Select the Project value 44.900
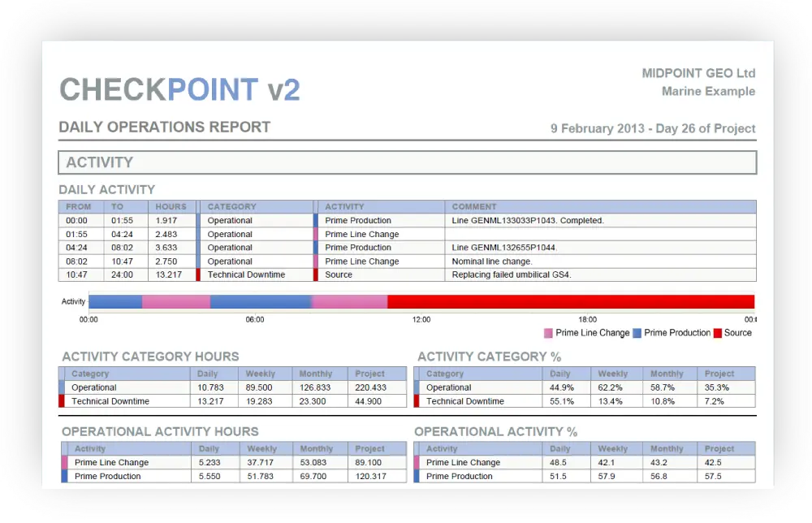 click(368, 401)
